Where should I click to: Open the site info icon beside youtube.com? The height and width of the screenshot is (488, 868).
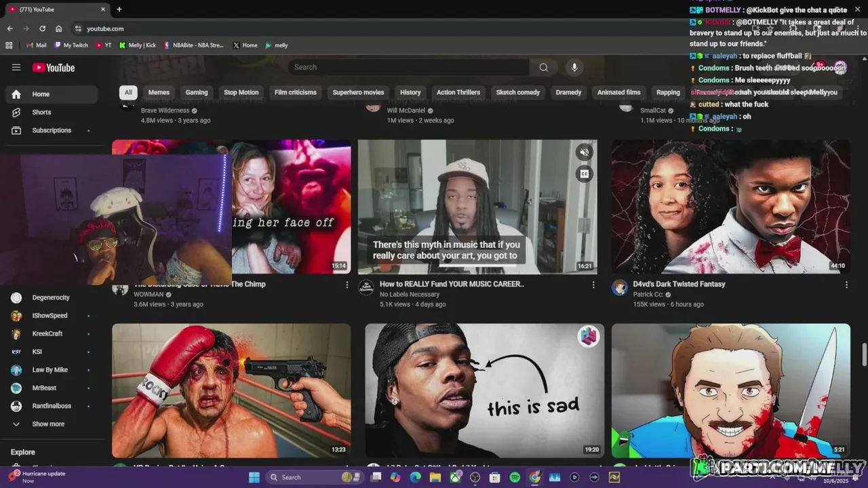point(78,28)
